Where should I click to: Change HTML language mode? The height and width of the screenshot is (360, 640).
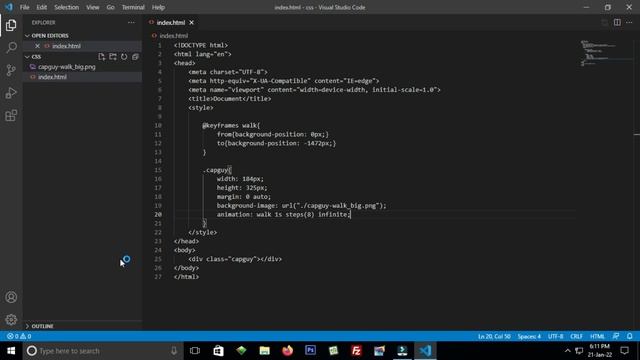coord(597,336)
